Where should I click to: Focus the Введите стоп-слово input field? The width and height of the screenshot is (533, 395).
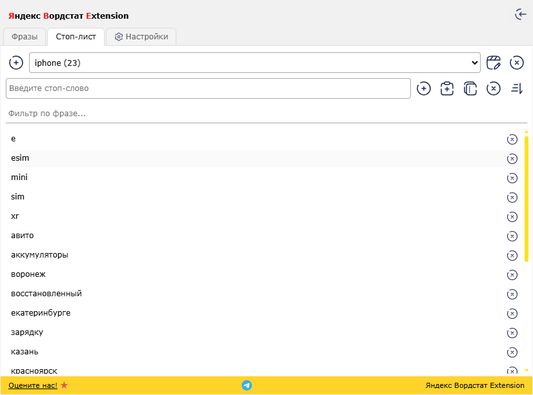pyautogui.click(x=208, y=88)
